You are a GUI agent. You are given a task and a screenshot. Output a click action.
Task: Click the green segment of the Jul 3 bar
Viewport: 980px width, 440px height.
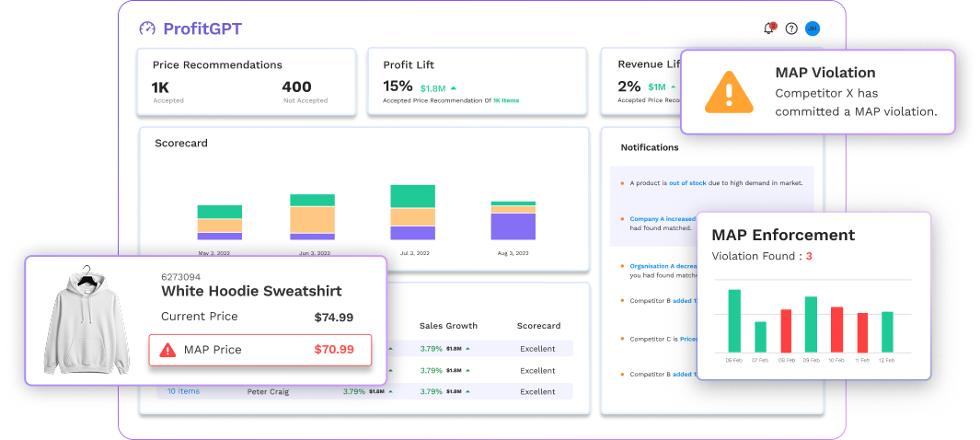click(x=412, y=196)
